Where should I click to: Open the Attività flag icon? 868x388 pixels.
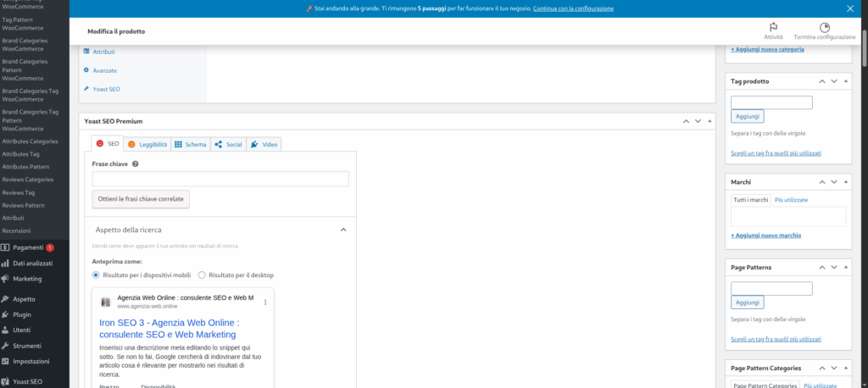point(773,27)
